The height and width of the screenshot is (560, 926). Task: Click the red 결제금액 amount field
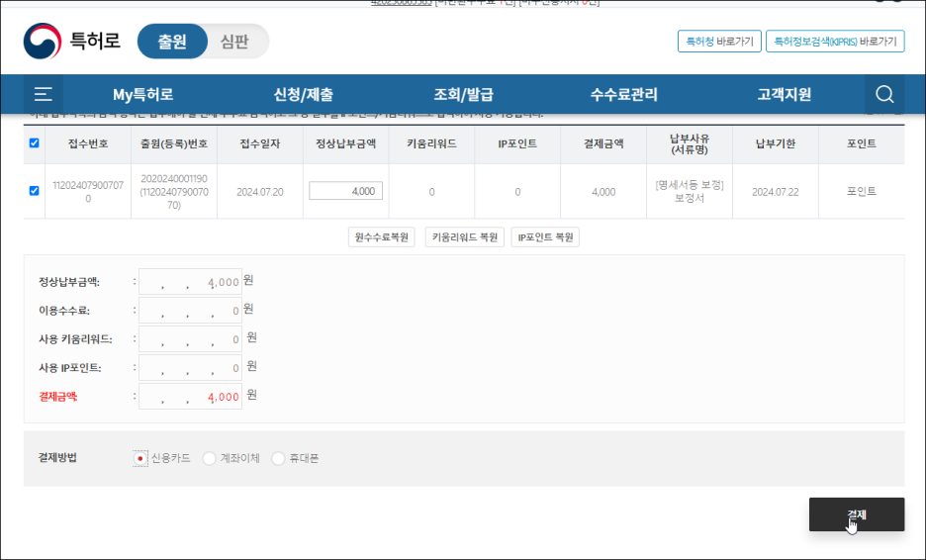pyautogui.click(x=190, y=397)
